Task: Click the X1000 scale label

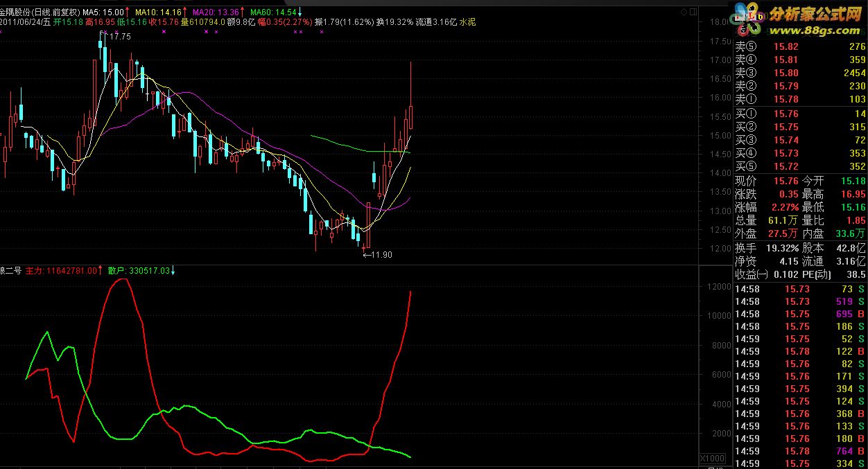Action: tap(711, 459)
